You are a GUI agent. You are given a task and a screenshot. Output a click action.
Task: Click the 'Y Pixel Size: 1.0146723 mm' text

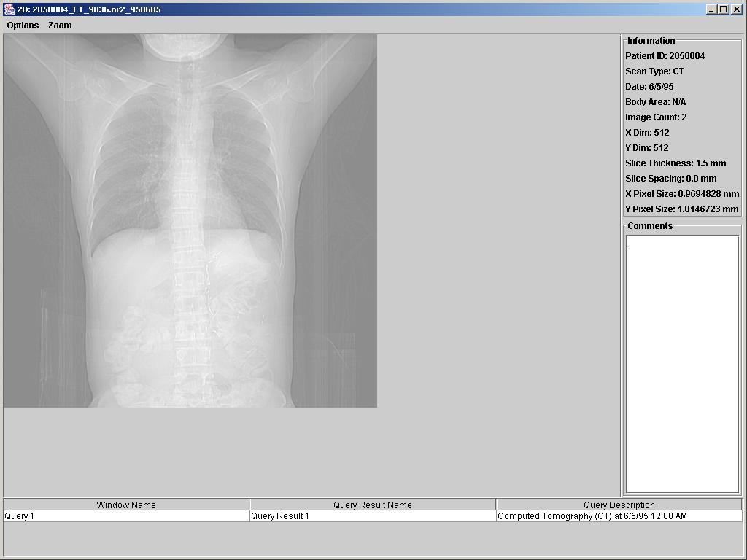[682, 209]
